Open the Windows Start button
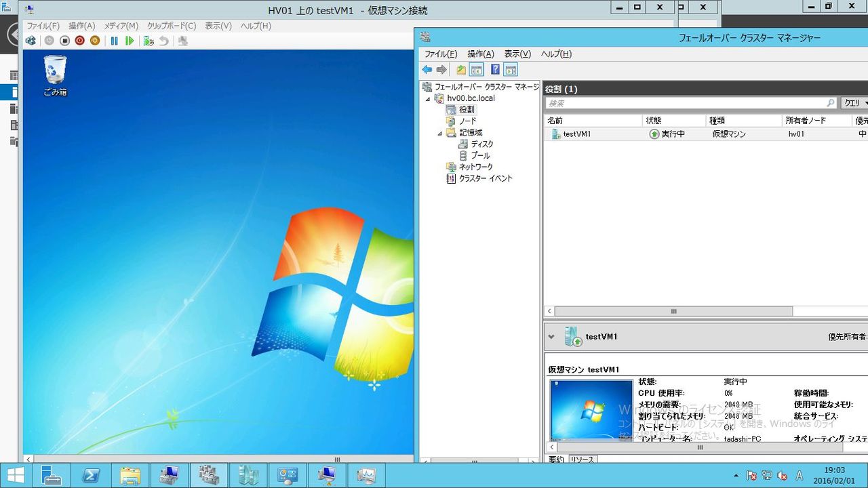This screenshot has width=868, height=488. click(x=16, y=475)
